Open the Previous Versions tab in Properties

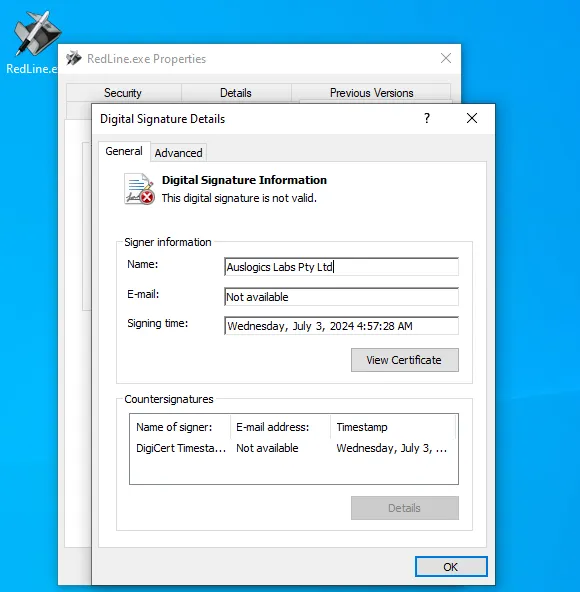pyautogui.click(x=372, y=93)
